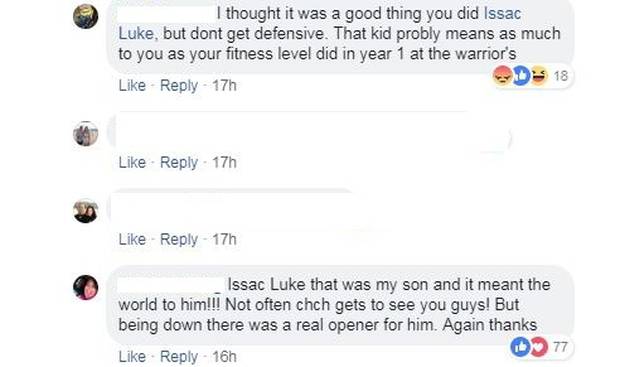Click the angry reaction emoji on first comment
This screenshot has height=367, width=620.
pos(503,75)
